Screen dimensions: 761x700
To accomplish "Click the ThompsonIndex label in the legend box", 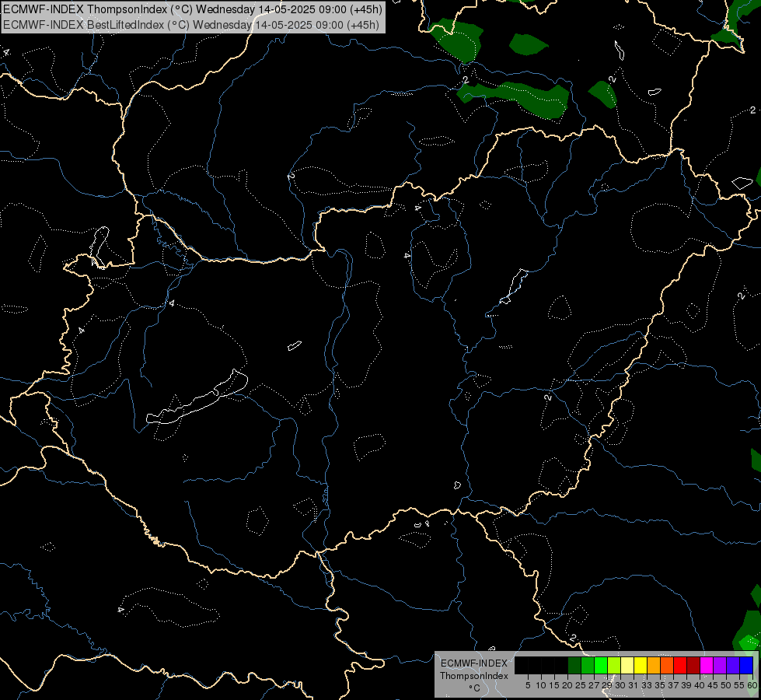I will pyautogui.click(x=473, y=676).
